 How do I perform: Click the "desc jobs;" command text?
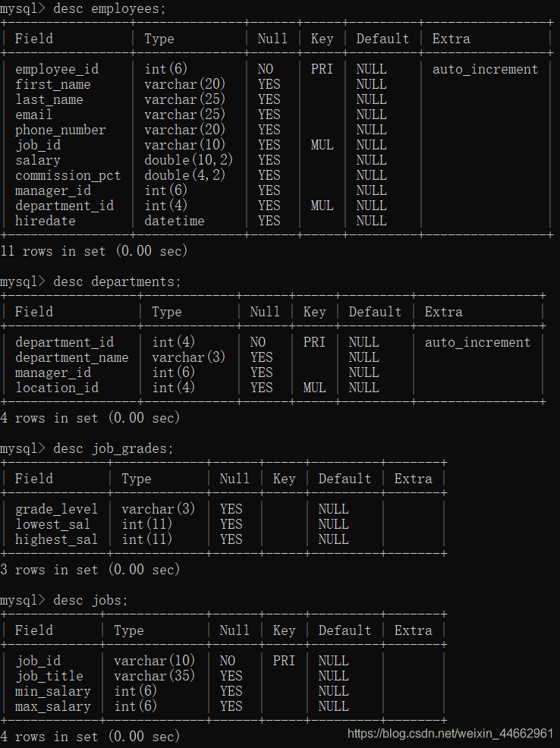click(x=90, y=600)
